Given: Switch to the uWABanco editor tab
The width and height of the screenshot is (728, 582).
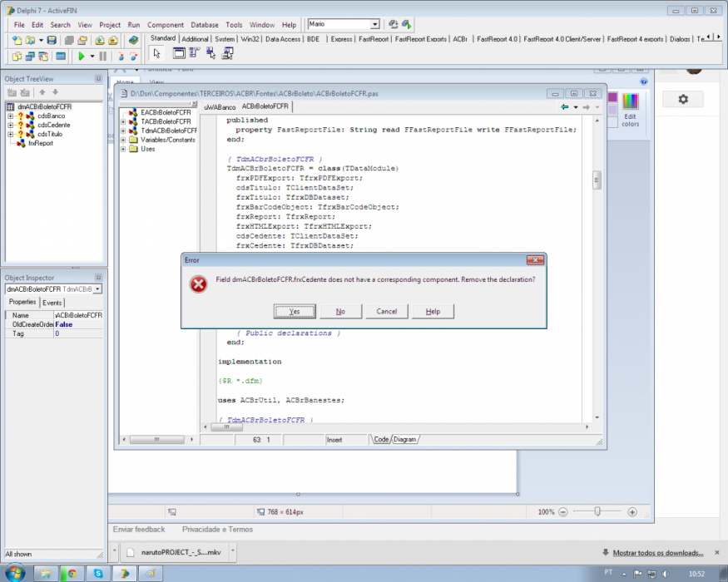Looking at the screenshot, I should pyautogui.click(x=220, y=106).
